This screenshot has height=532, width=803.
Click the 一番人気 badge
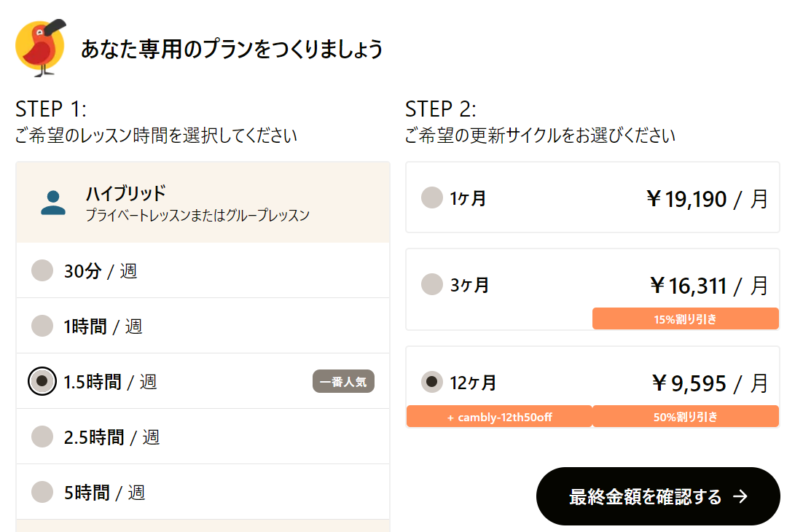click(343, 381)
